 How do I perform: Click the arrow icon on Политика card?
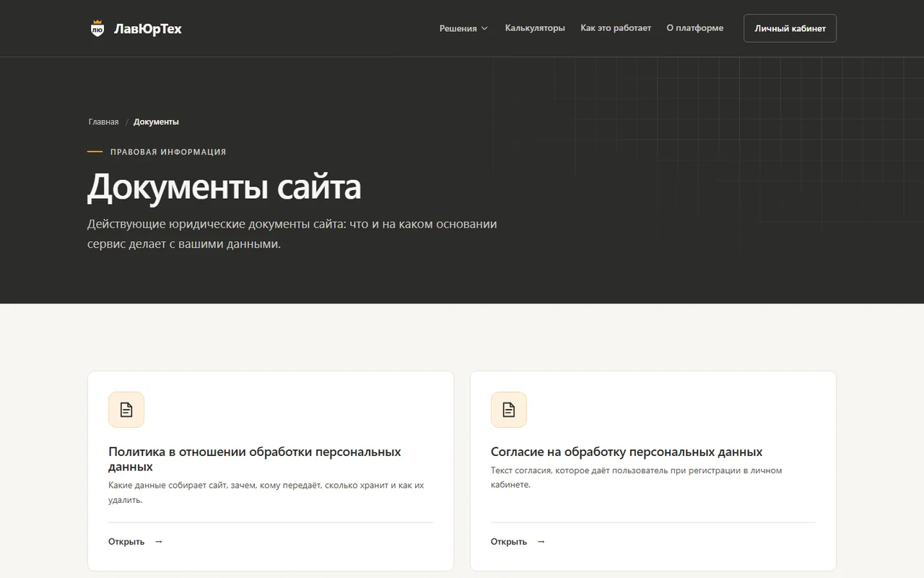(x=159, y=542)
